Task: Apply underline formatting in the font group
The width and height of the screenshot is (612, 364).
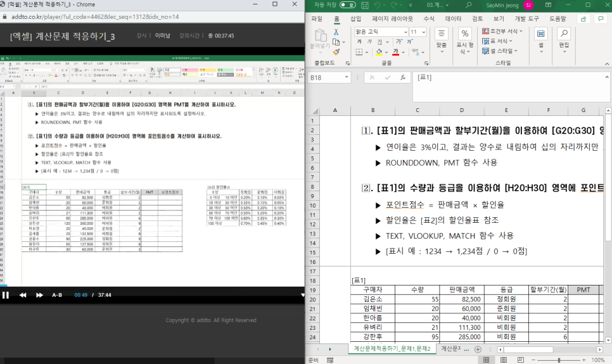Action: [x=379, y=42]
